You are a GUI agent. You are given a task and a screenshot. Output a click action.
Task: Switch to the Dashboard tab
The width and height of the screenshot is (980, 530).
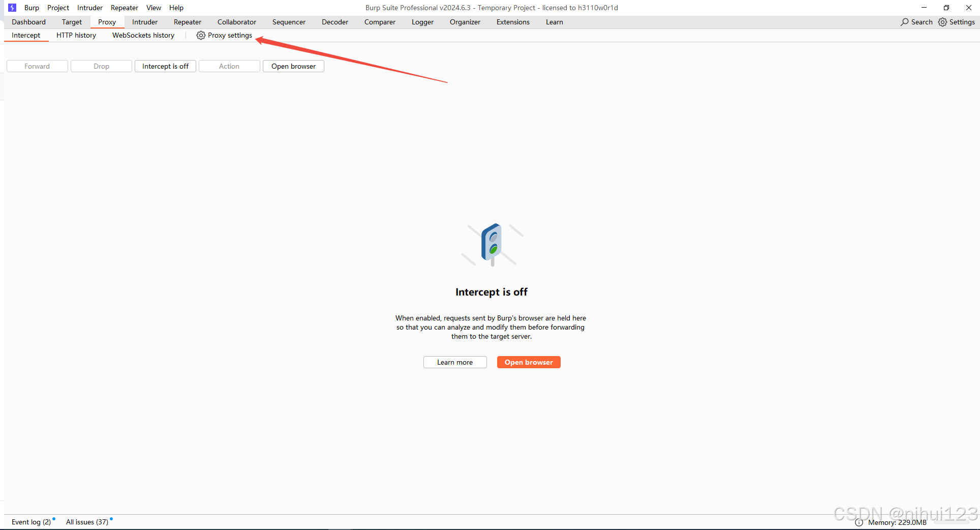[28, 22]
